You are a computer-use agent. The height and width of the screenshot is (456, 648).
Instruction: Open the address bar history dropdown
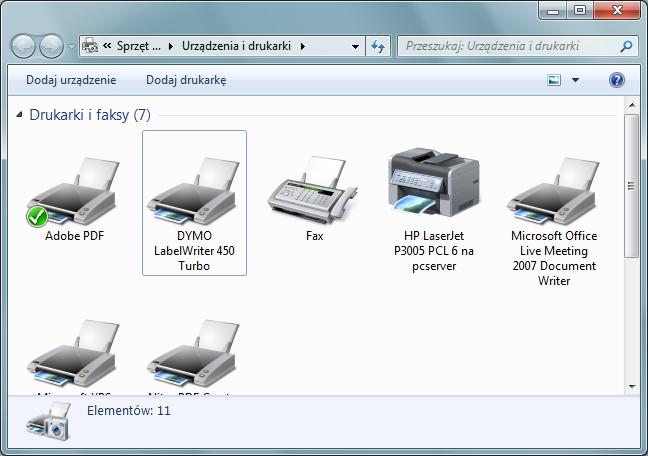tap(355, 46)
